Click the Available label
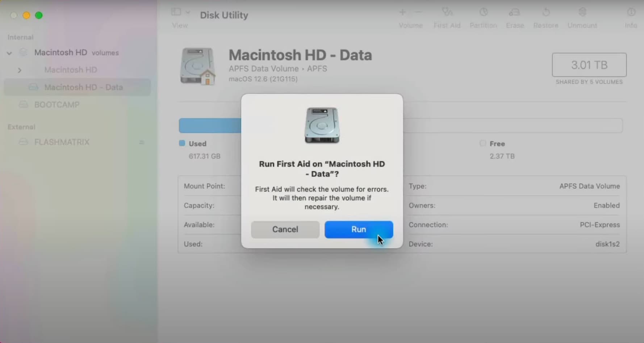This screenshot has width=644, height=343. click(199, 225)
